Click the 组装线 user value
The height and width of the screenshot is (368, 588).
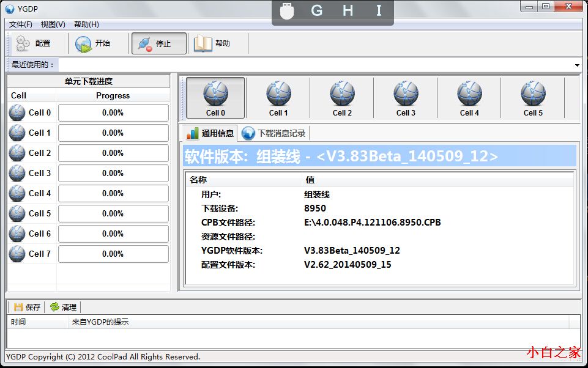(x=317, y=194)
